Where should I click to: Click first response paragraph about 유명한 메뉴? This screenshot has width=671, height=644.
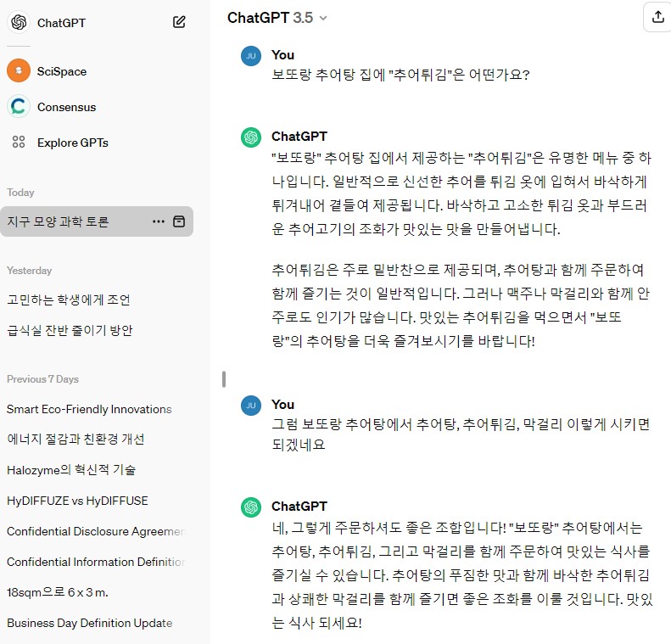coord(461,193)
